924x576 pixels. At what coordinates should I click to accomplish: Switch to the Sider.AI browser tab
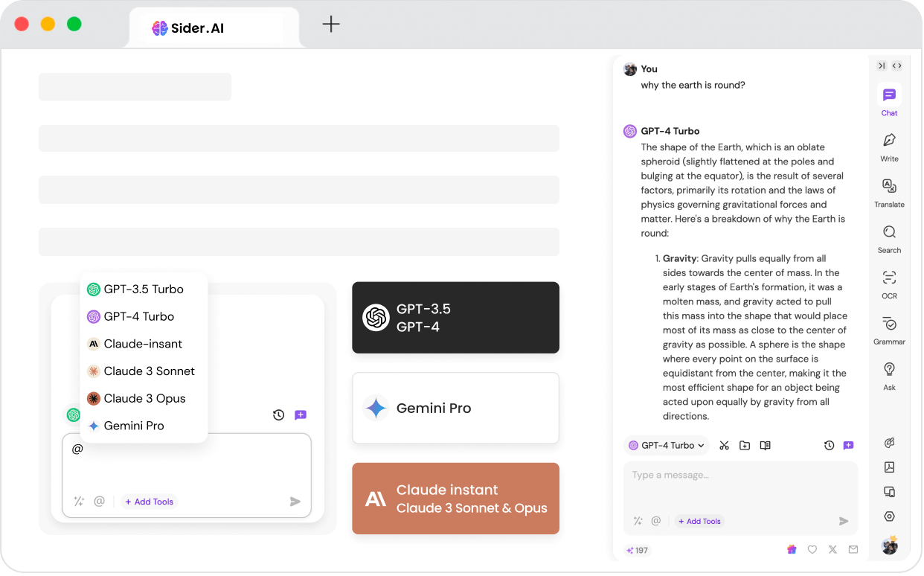214,28
